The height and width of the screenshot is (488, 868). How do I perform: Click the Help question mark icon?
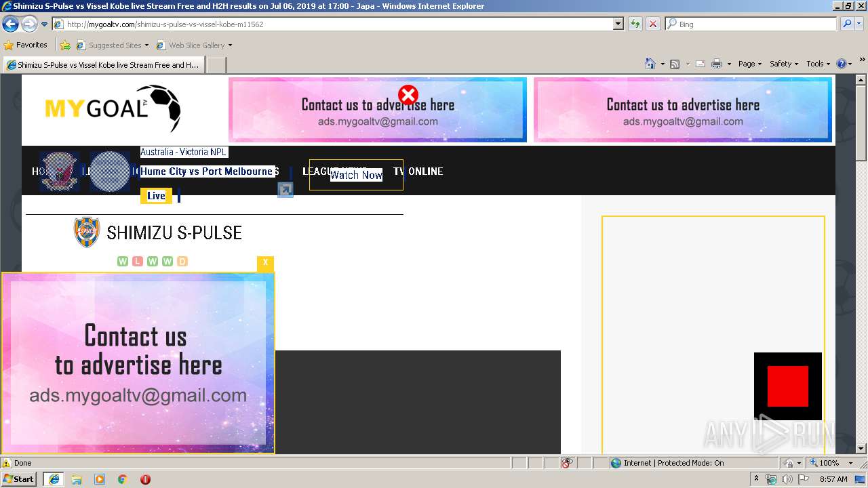pyautogui.click(x=842, y=64)
